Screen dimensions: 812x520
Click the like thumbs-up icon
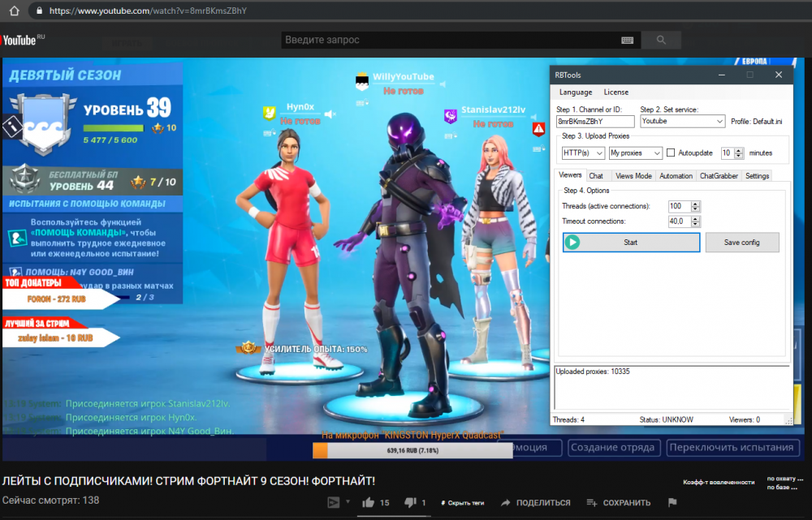pos(368,503)
